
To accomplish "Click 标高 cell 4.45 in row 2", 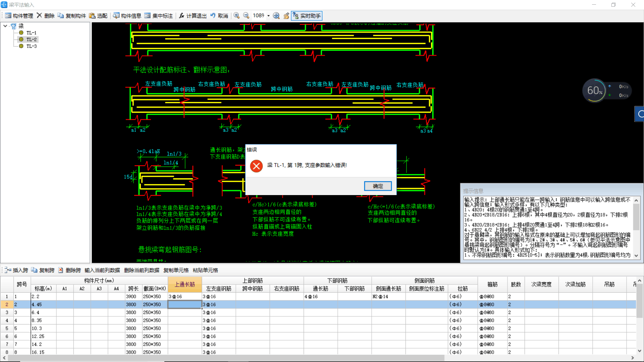I will pos(44,304).
